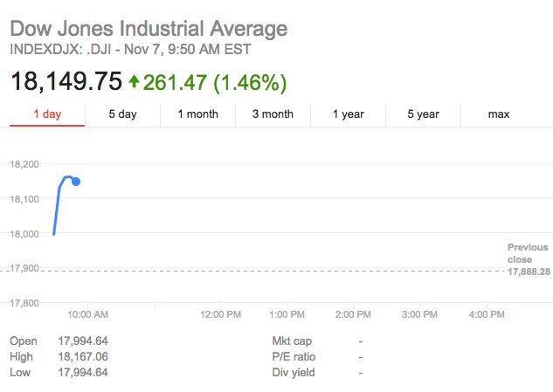
Task: Switch to 5 year chart tab
Action: pos(424,114)
